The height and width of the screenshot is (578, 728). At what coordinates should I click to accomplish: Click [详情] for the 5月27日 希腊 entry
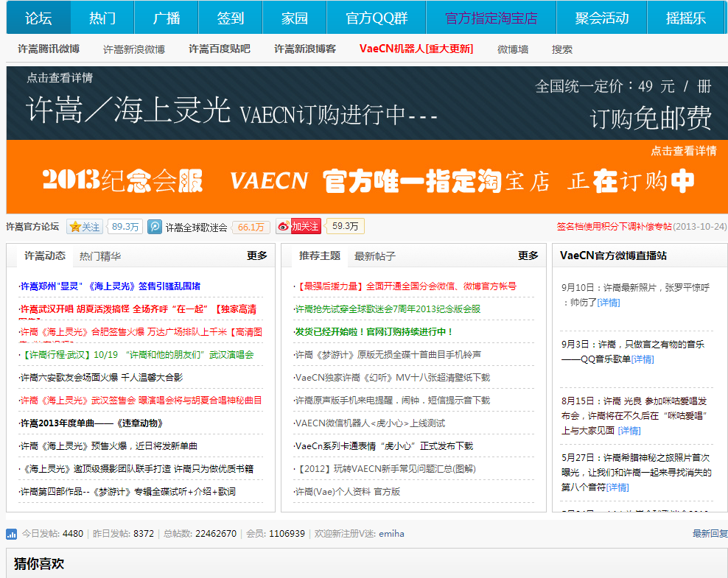click(x=617, y=487)
